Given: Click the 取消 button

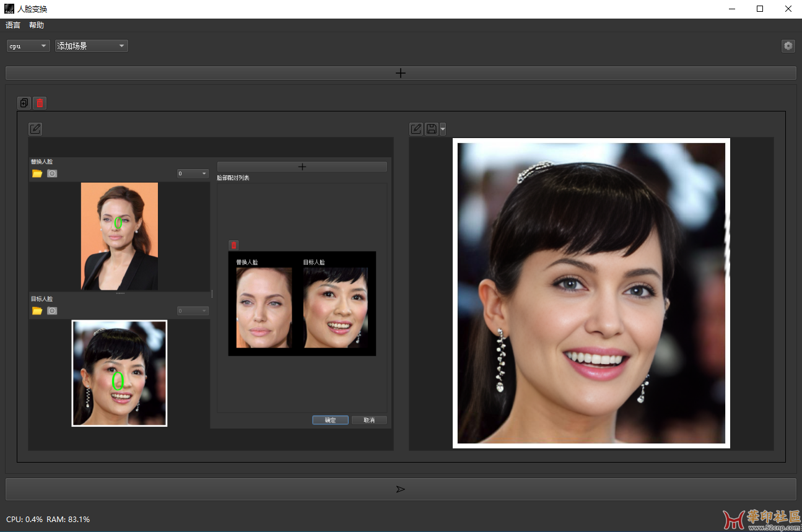Looking at the screenshot, I should click(369, 420).
